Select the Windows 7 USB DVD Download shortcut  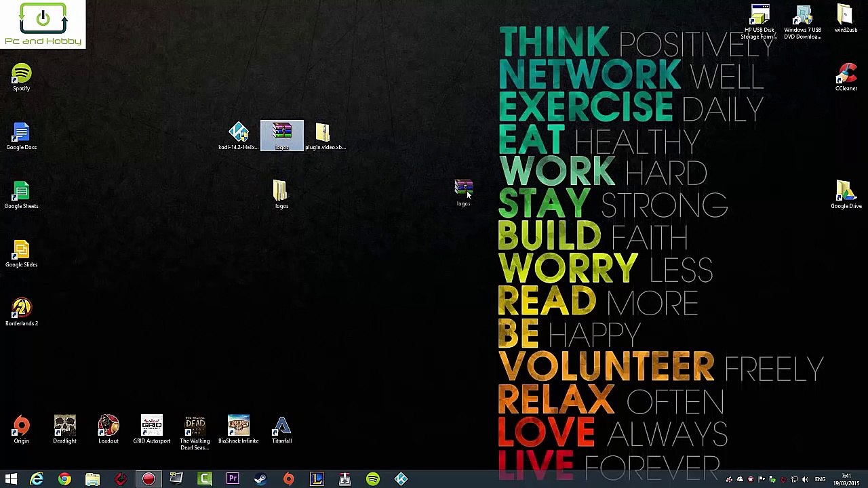[x=803, y=22]
